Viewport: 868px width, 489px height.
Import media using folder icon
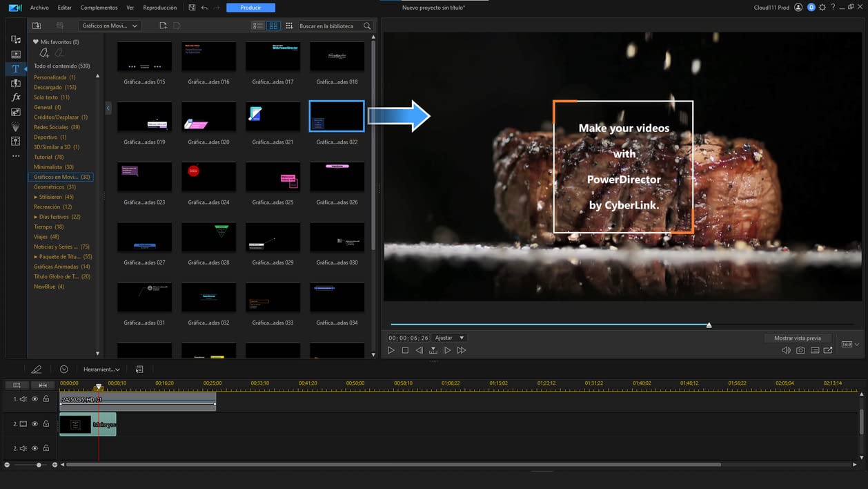tap(37, 26)
